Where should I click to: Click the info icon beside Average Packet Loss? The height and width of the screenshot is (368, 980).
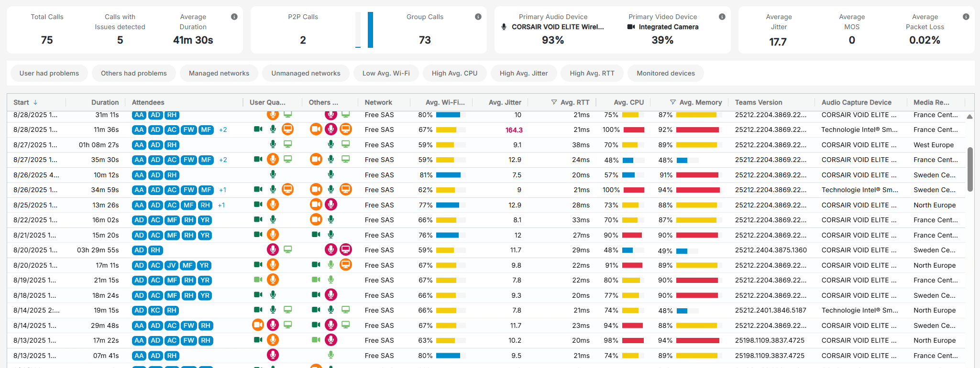tap(966, 17)
